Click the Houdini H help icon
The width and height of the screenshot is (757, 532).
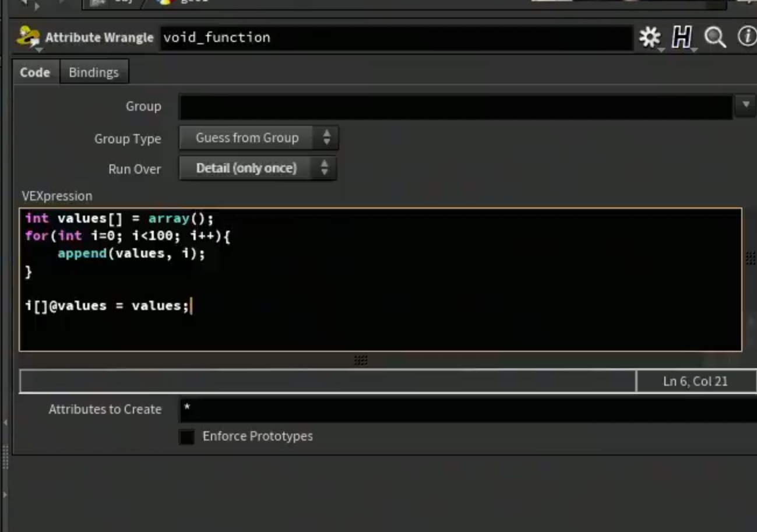681,38
